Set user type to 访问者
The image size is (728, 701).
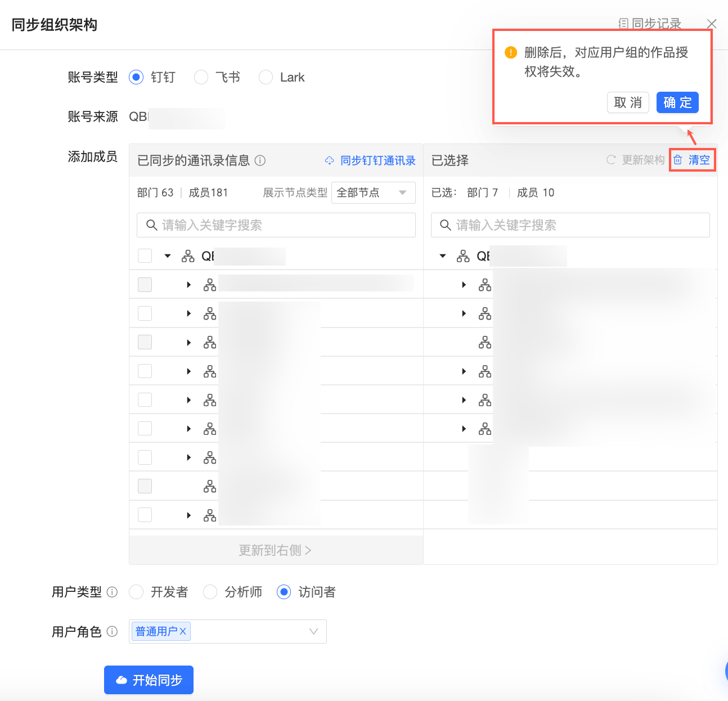point(284,592)
